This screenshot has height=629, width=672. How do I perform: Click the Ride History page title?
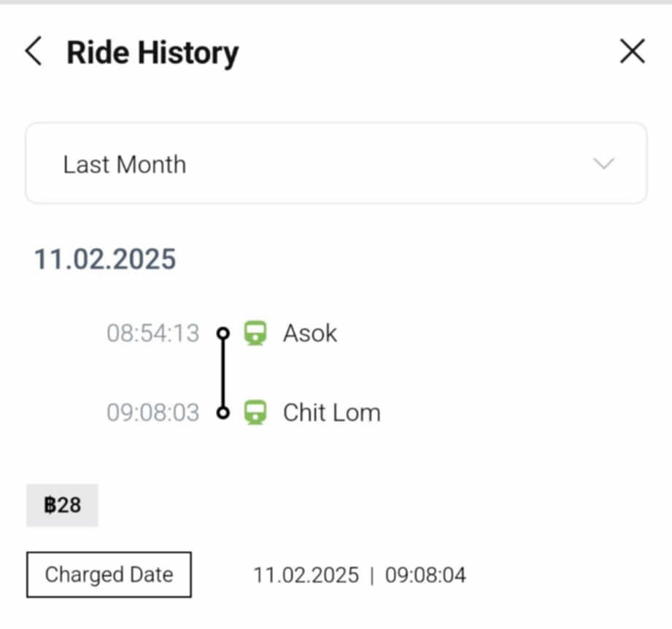click(x=152, y=53)
